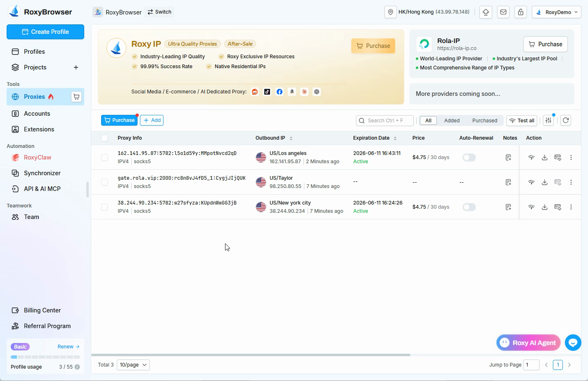Click the Amazon icon in Roxy IP banner
The width and height of the screenshot is (588, 381).
[292, 92]
